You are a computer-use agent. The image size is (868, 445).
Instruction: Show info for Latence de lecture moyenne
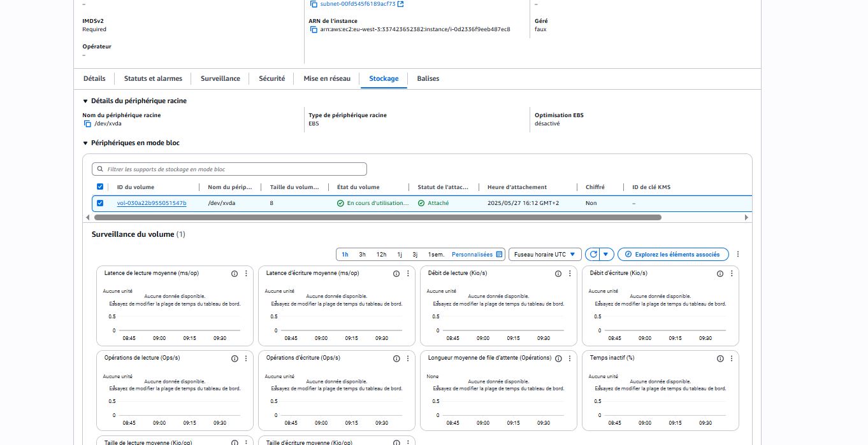tap(235, 274)
